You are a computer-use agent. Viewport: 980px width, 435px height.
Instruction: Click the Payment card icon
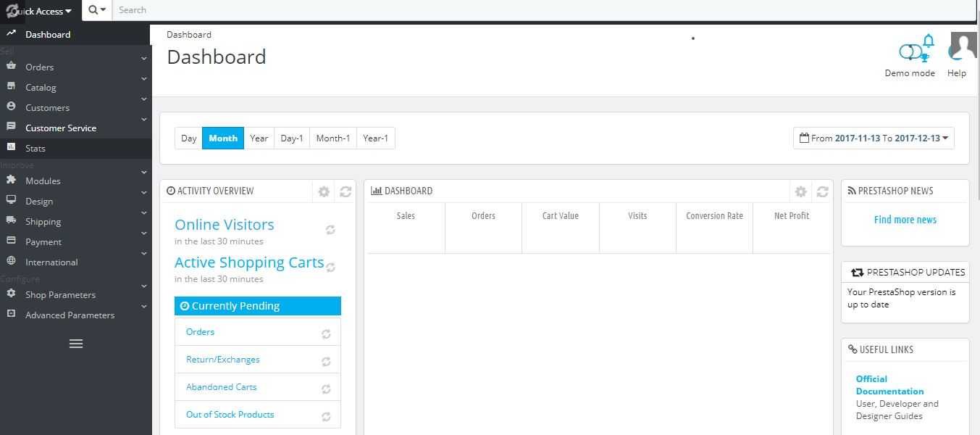click(11, 241)
